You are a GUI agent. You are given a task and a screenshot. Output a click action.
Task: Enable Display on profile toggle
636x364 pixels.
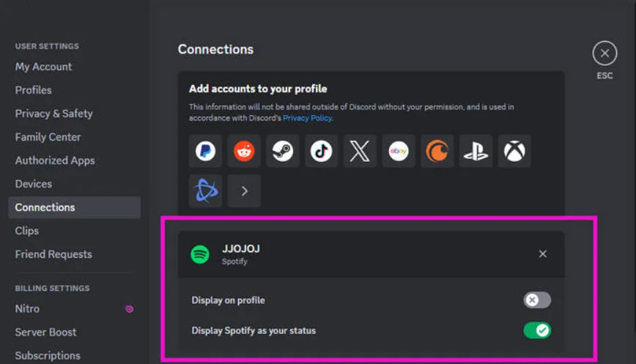pyautogui.click(x=537, y=300)
